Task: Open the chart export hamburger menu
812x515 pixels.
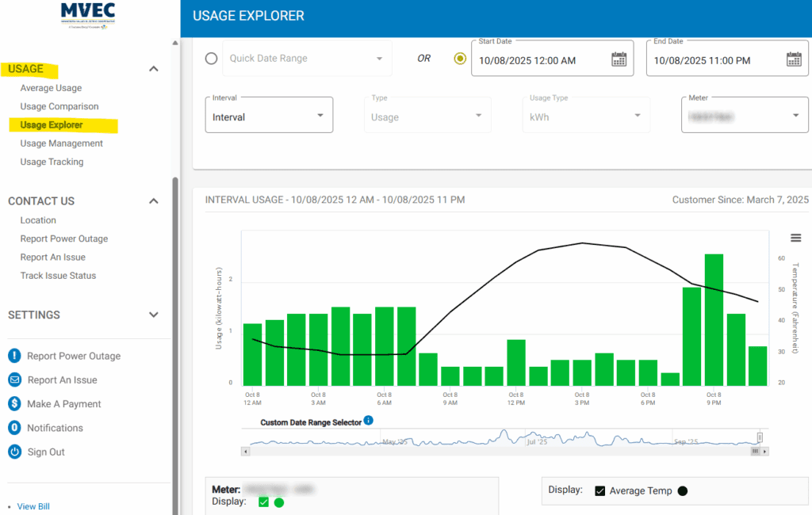Action: [795, 237]
